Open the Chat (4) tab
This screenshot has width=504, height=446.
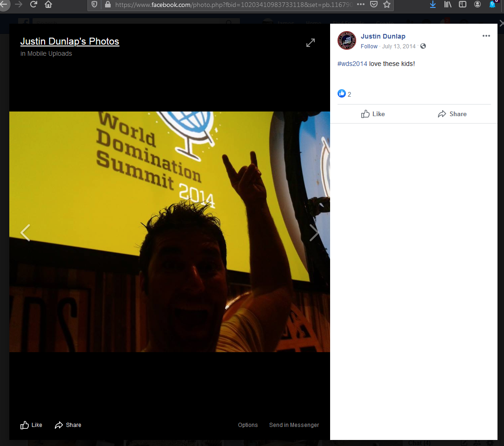419,443
